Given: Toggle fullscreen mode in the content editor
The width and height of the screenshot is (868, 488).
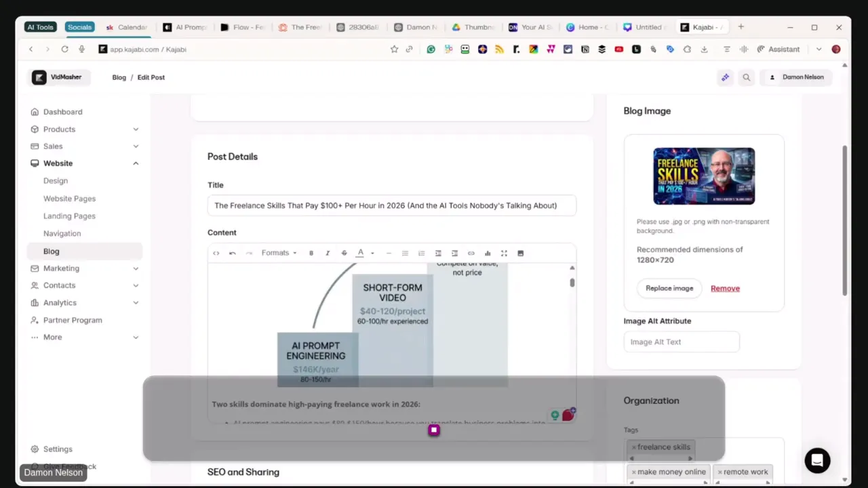Looking at the screenshot, I should pos(504,253).
